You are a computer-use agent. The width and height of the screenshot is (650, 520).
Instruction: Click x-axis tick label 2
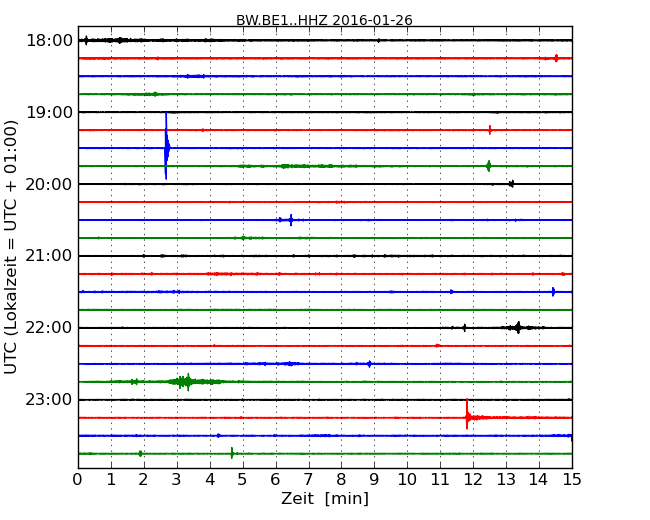point(144,479)
